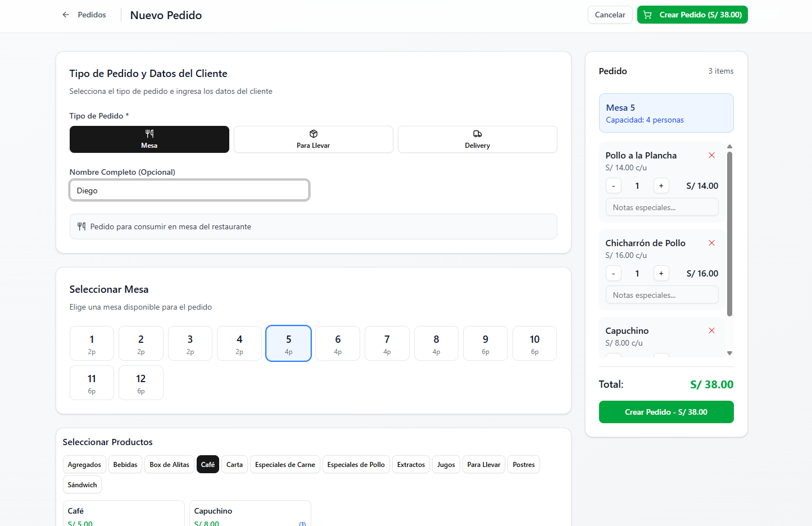
Task: Decrease Pollo a la Plancha quantity
Action: [613, 186]
